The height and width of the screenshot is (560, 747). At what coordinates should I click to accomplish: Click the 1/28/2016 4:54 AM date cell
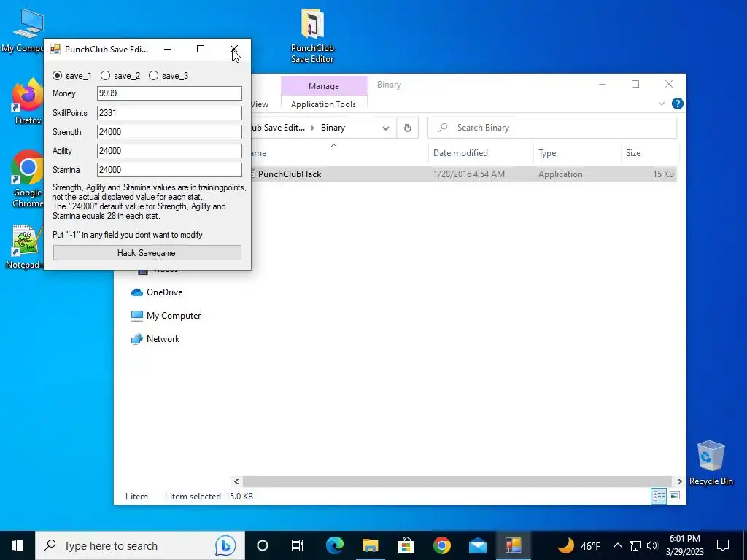coord(469,174)
